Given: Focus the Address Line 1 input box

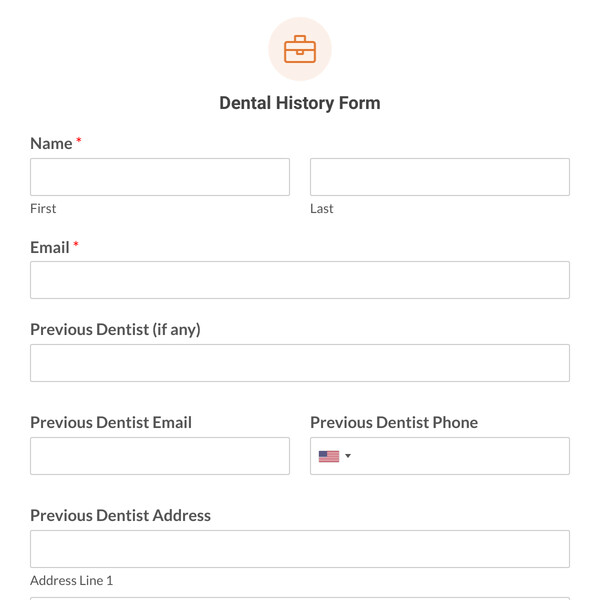Looking at the screenshot, I should coord(300,549).
